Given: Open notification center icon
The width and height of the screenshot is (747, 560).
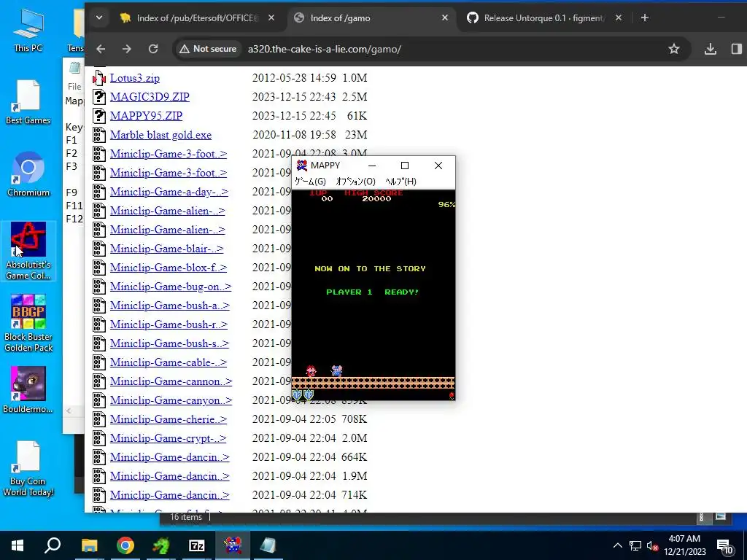Looking at the screenshot, I should click(724, 546).
